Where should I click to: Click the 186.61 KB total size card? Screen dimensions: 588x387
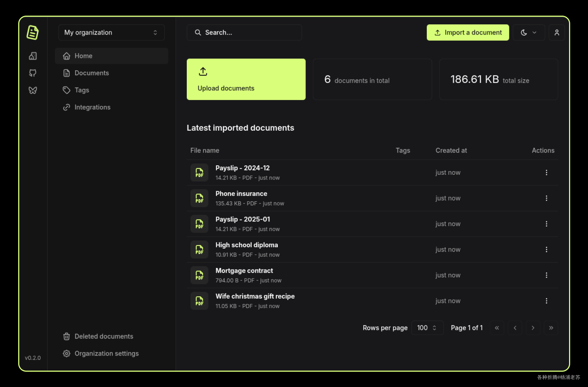pyautogui.click(x=499, y=79)
